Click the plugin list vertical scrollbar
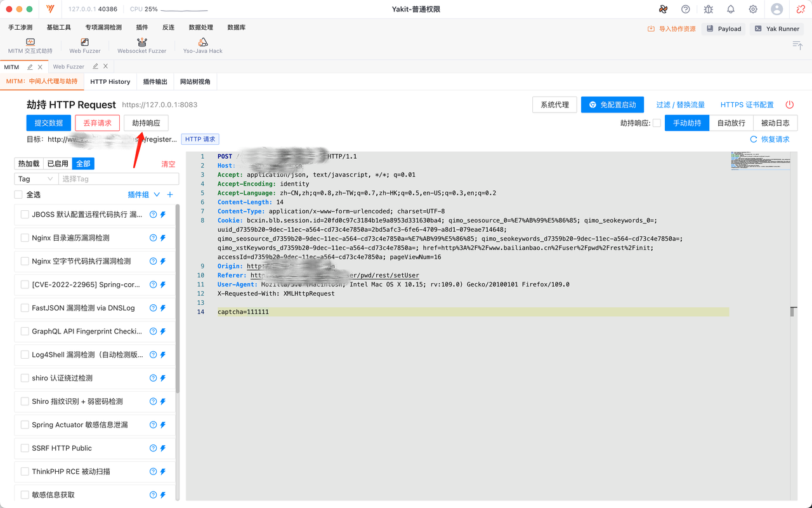 (178, 298)
